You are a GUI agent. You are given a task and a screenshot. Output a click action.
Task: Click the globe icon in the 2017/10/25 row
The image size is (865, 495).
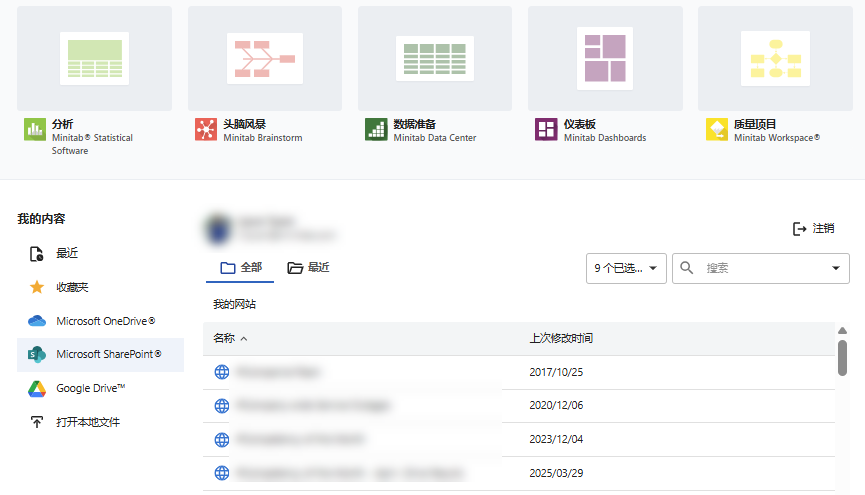[x=222, y=372]
